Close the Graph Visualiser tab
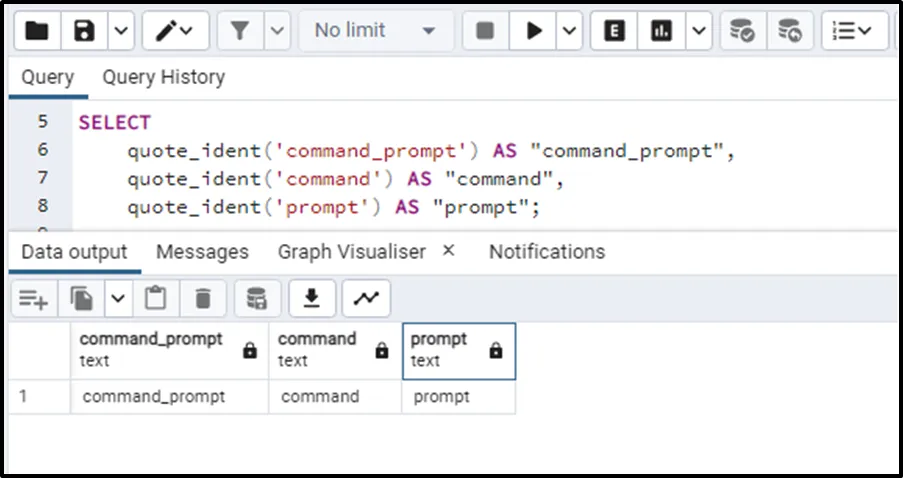The width and height of the screenshot is (903, 478). click(448, 251)
